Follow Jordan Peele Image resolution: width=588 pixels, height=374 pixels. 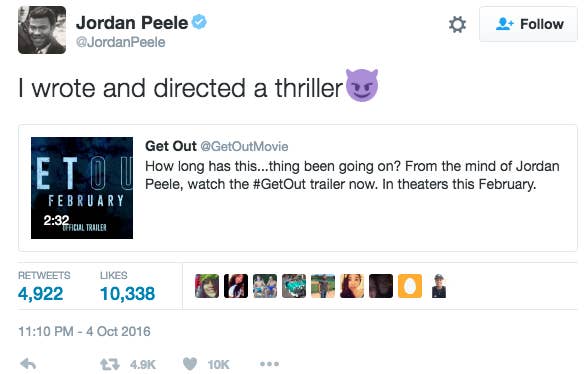pos(528,24)
